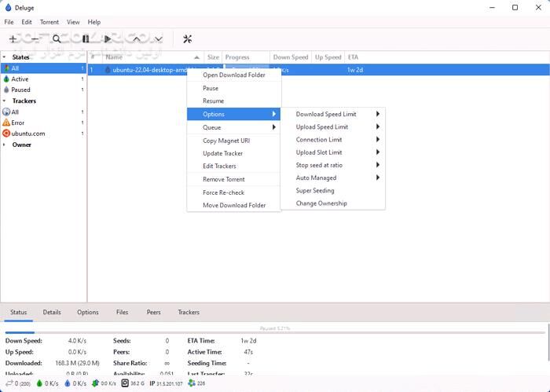Click the Remove Torrent minus icon
This screenshot has height=392, width=550.
[x=34, y=38]
